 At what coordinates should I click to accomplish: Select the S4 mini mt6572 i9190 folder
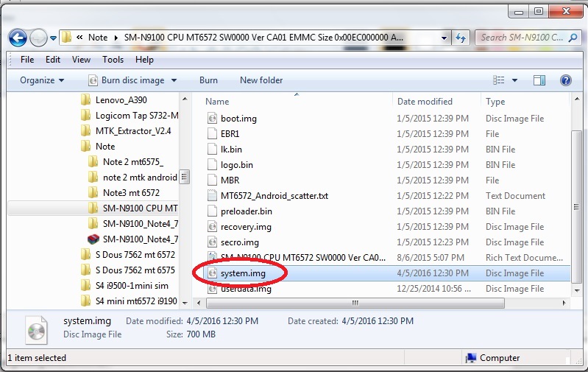(129, 301)
